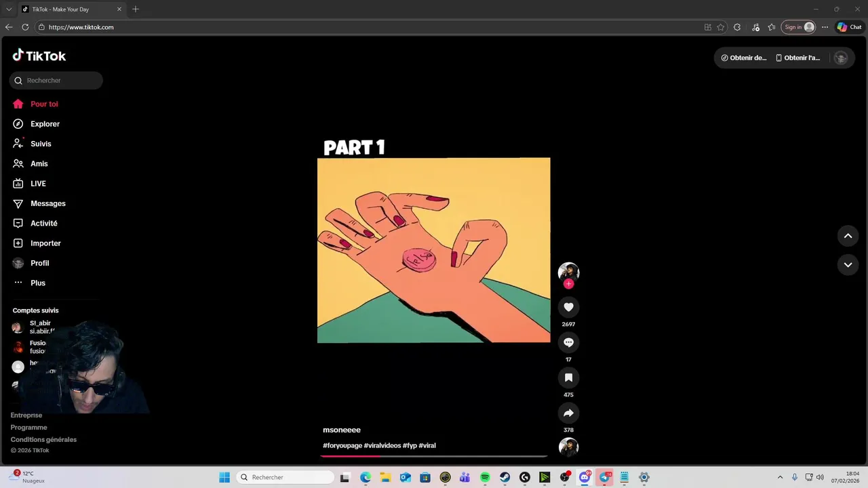Go to next video with down chevron
This screenshot has width=868, height=488.
click(848, 265)
